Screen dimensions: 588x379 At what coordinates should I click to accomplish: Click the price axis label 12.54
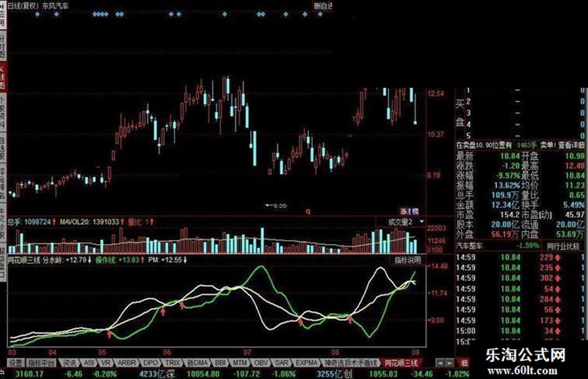[436, 94]
